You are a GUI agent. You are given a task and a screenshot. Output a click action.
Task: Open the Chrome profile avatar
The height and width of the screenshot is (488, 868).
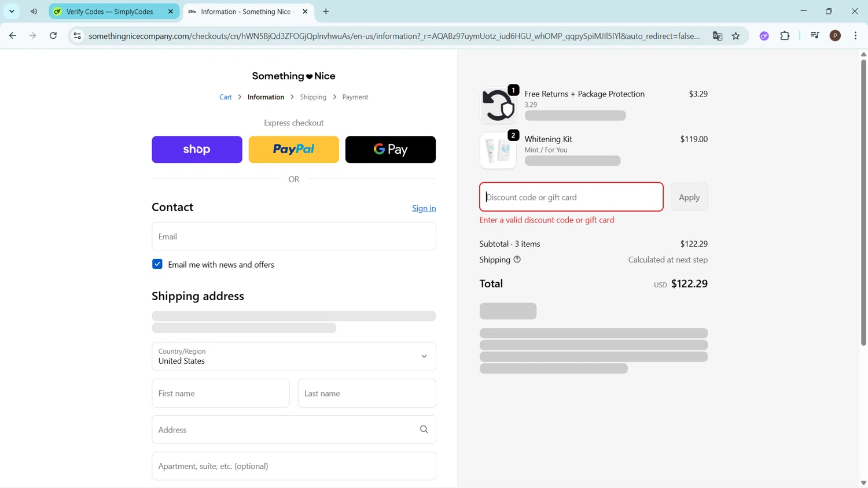click(835, 36)
